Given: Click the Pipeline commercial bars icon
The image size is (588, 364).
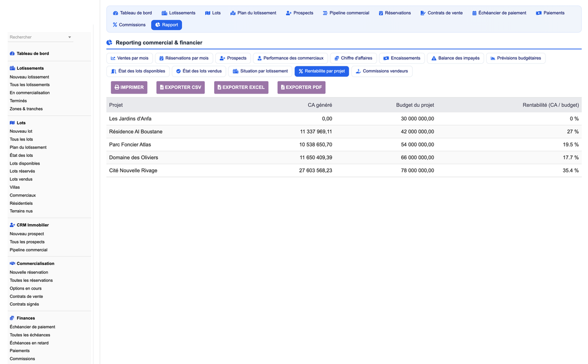Looking at the screenshot, I should [x=325, y=13].
